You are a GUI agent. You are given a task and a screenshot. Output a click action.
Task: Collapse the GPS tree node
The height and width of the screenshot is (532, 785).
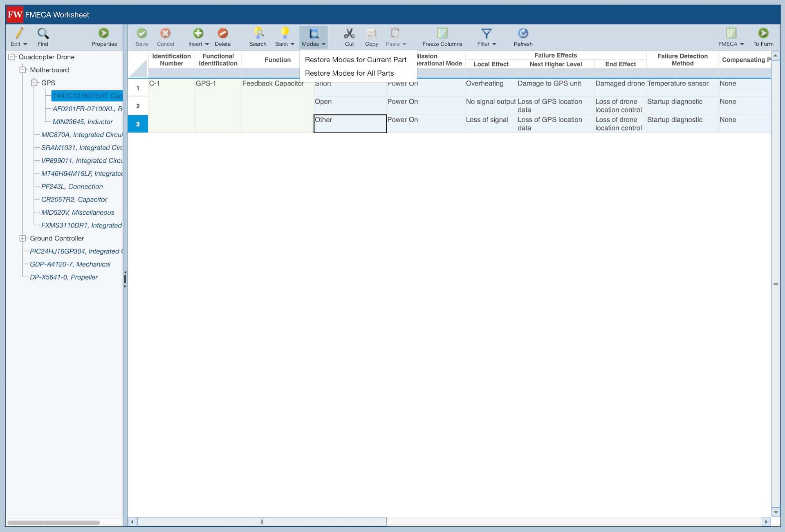tap(35, 83)
